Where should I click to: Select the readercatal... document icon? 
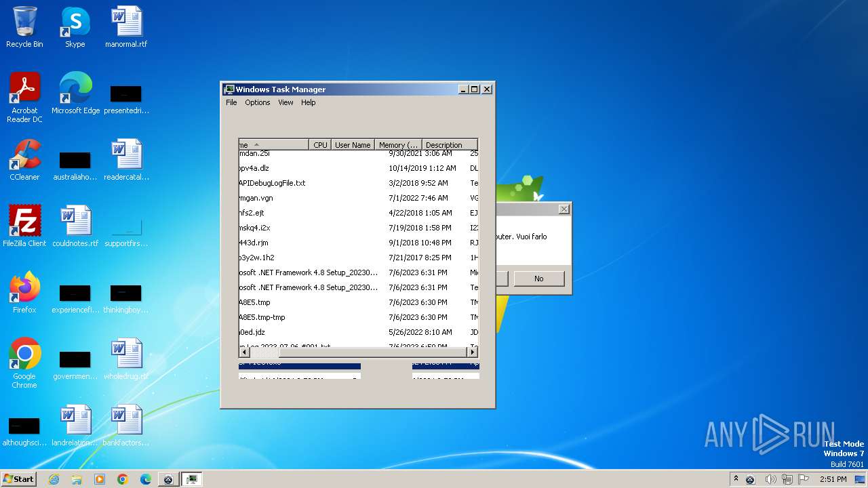[x=126, y=160]
